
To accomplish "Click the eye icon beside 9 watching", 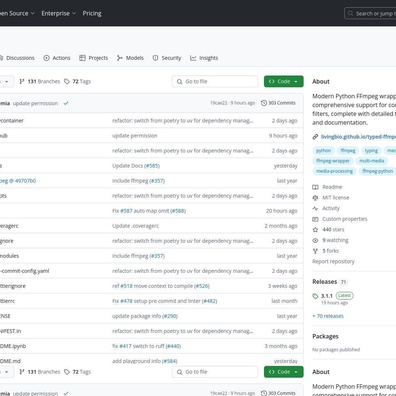I will pos(315,240).
